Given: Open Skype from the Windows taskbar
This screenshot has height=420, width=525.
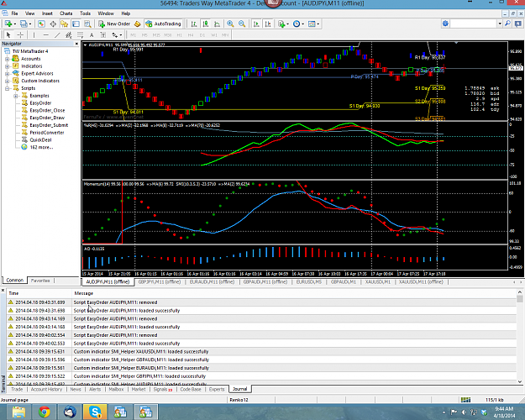Looking at the screenshot, I should [x=95, y=412].
